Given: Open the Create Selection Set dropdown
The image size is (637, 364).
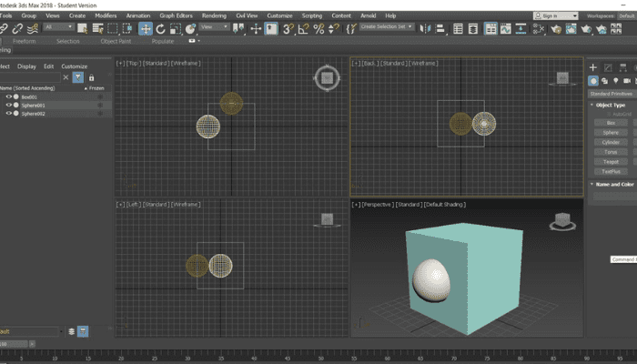Looking at the screenshot, I should (385, 28).
